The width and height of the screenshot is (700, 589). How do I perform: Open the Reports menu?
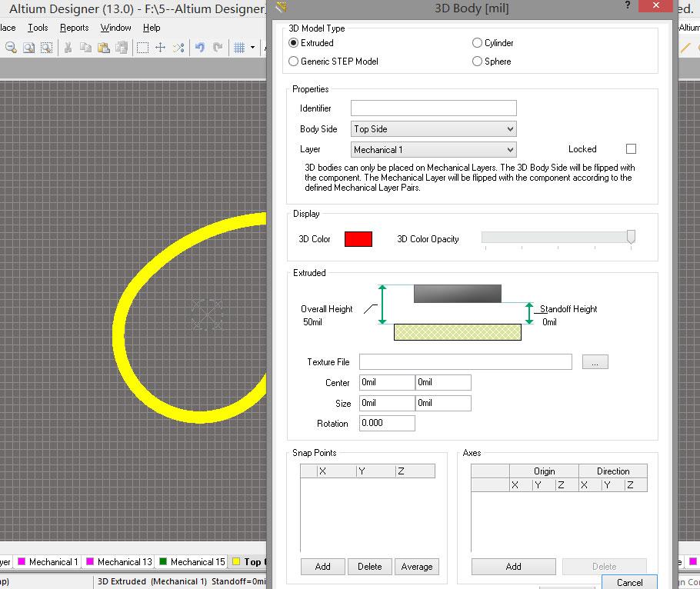[x=75, y=28]
